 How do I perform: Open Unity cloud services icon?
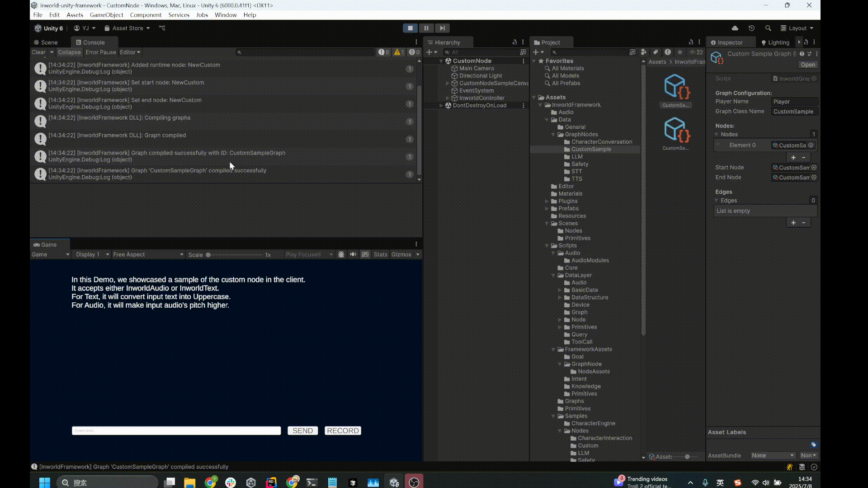point(735,28)
